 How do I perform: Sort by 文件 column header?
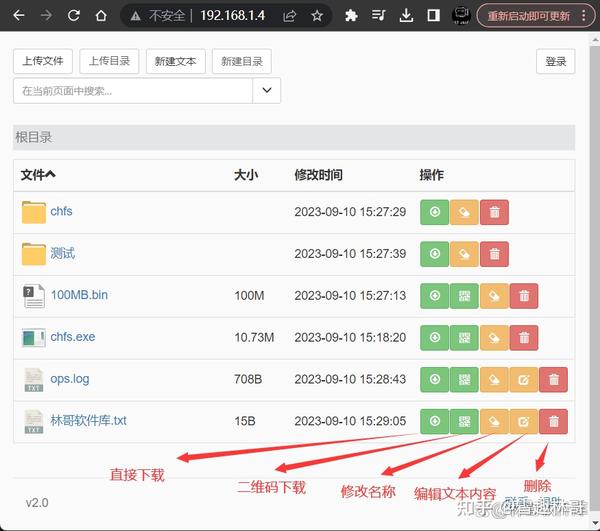coord(38,175)
